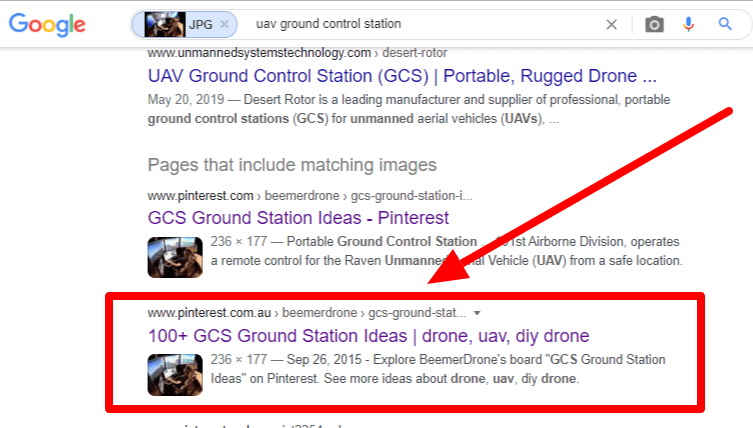Image resolution: width=753 pixels, height=428 pixels.
Task: Click the unmannedsystemstechnology.com URL breadcrumb
Action: pos(260,52)
